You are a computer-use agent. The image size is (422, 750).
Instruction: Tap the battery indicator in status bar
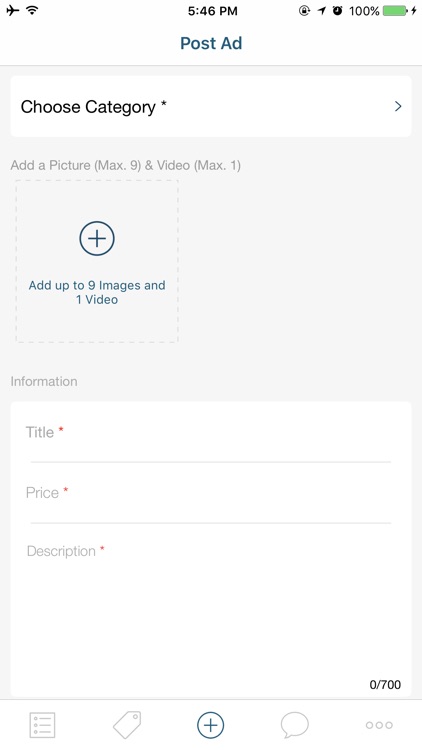click(x=395, y=11)
